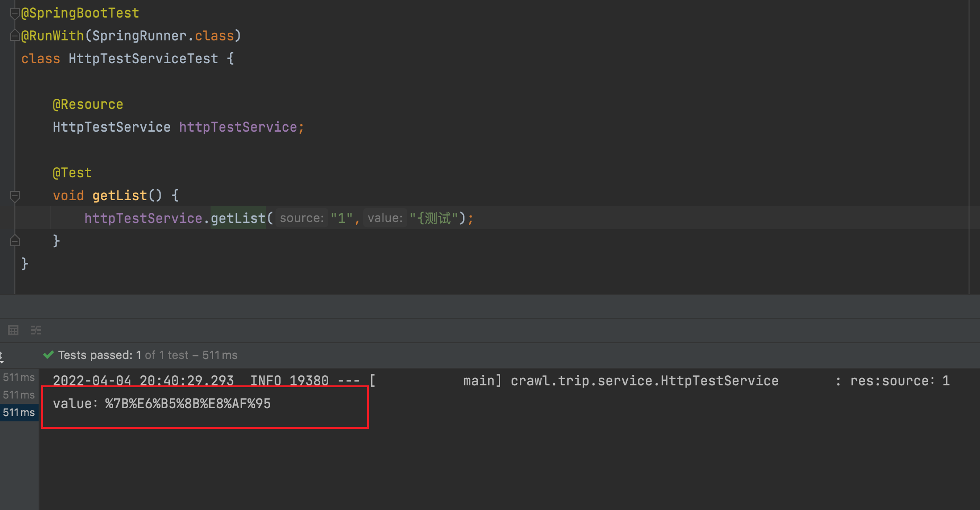Click the @Test annotation
The height and width of the screenshot is (510, 980).
(x=72, y=173)
